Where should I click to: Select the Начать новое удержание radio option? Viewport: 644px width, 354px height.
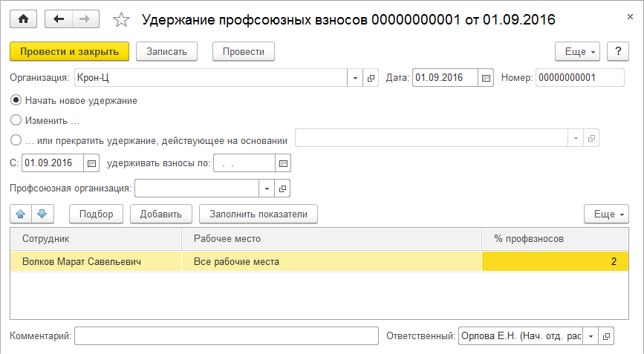pos(16,100)
